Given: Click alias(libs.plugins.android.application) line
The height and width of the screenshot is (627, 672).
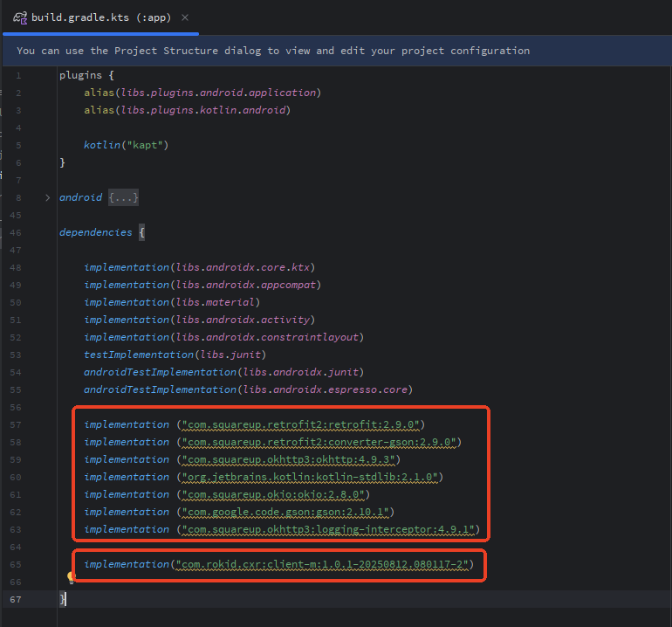Looking at the screenshot, I should pyautogui.click(x=202, y=93).
